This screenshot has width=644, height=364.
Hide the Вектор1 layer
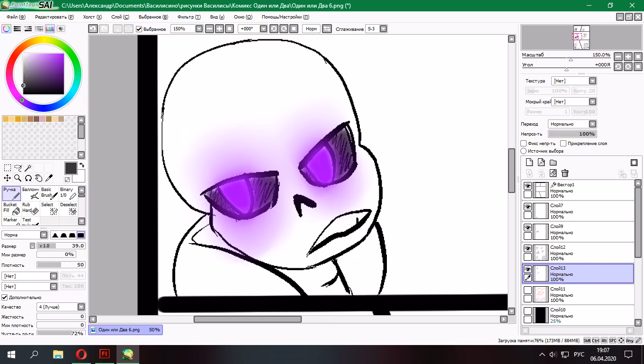click(x=528, y=187)
